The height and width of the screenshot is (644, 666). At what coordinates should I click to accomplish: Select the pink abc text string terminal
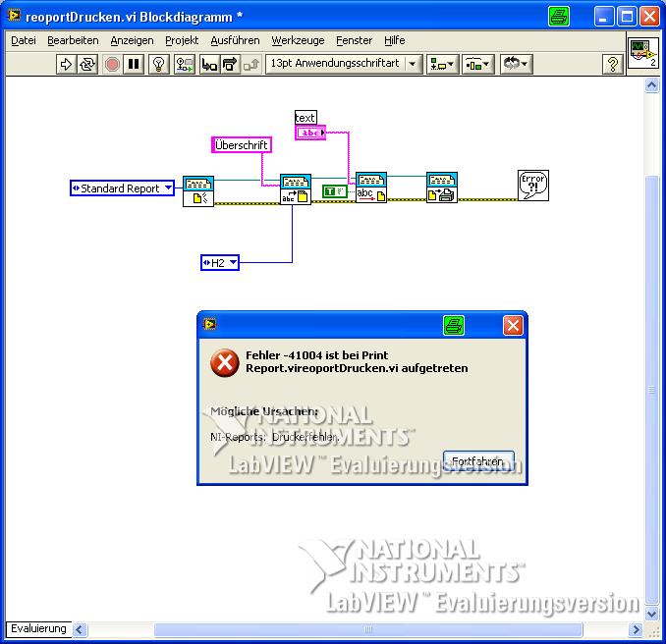(x=310, y=133)
